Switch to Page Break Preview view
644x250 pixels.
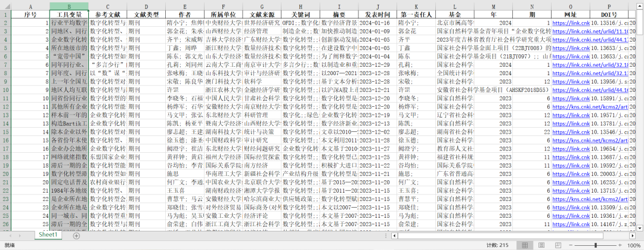[558, 245]
